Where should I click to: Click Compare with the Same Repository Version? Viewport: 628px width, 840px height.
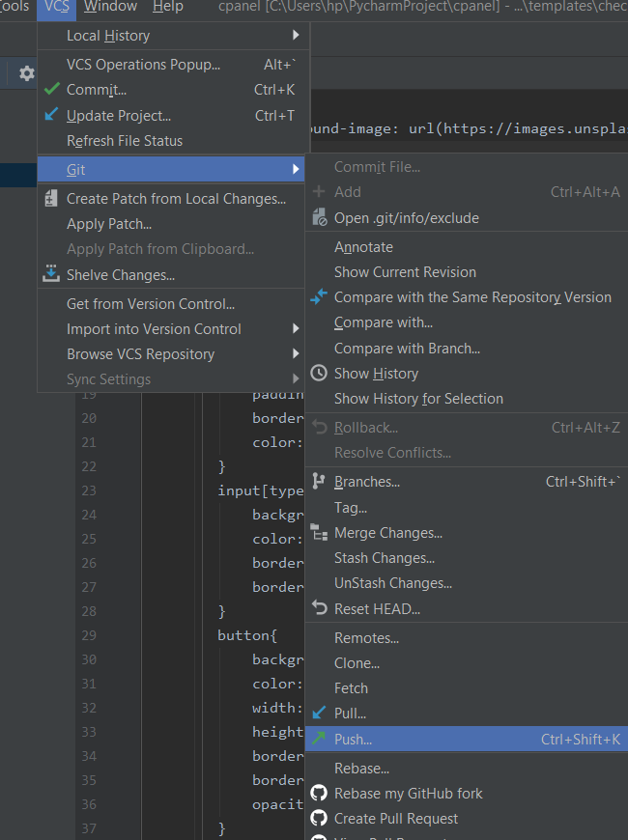tap(472, 297)
